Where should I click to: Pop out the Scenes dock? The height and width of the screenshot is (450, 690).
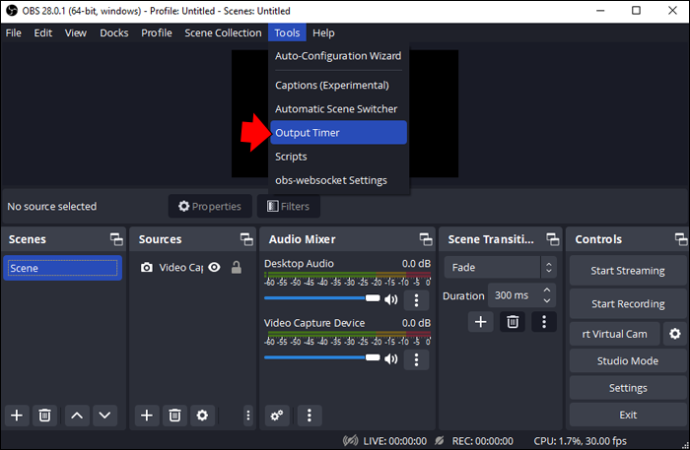(116, 239)
